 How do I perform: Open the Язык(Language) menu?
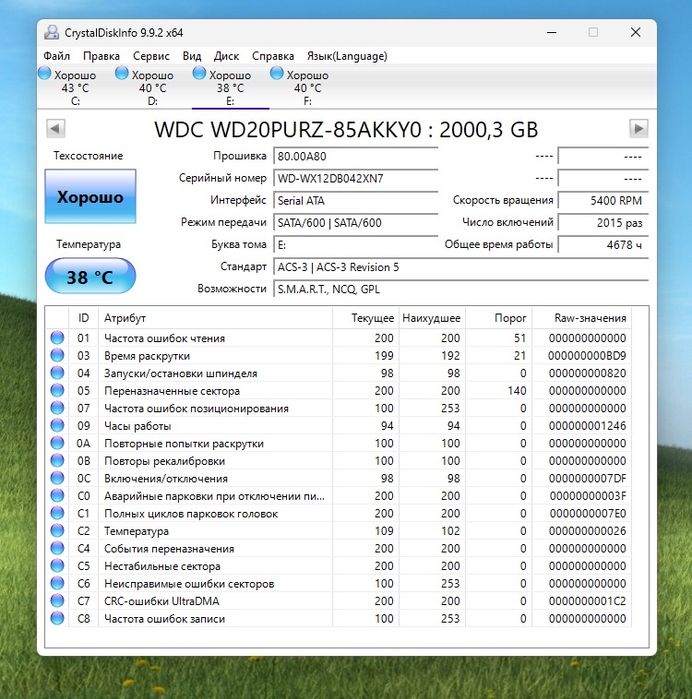point(347,56)
